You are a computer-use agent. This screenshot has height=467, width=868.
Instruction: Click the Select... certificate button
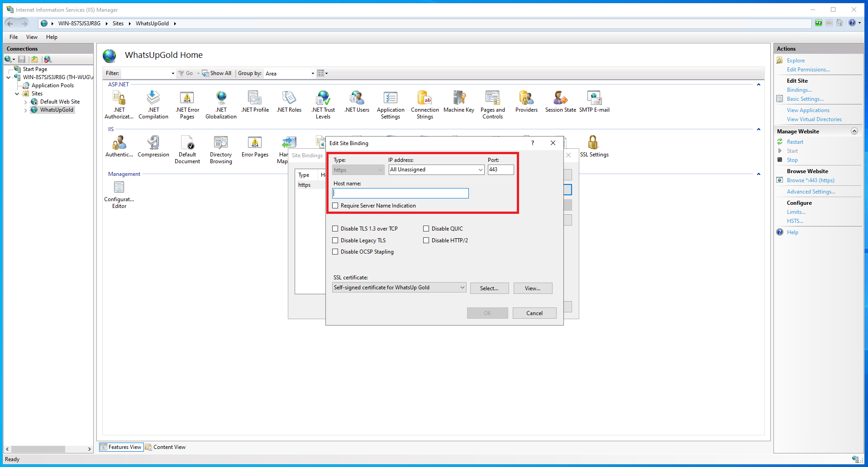(489, 288)
